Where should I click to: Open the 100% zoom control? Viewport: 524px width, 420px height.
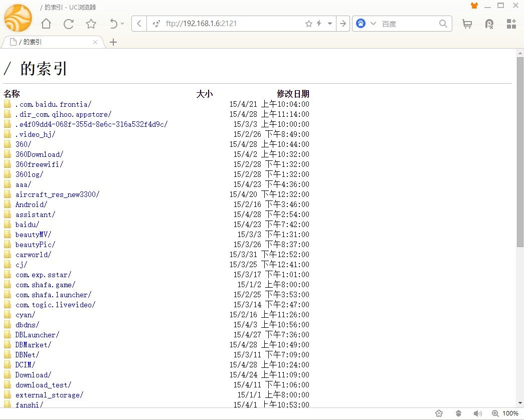pos(505,413)
